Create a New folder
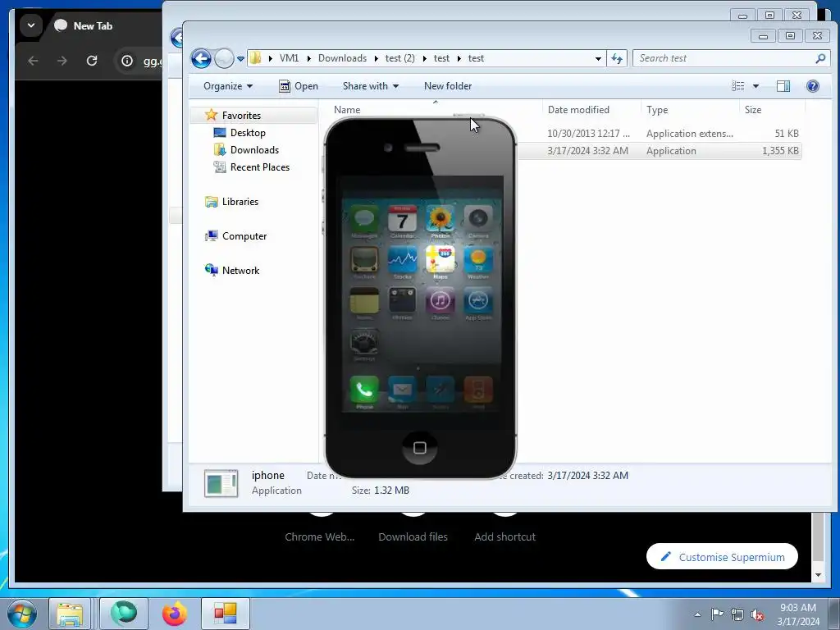840x630 pixels. pyautogui.click(x=448, y=86)
